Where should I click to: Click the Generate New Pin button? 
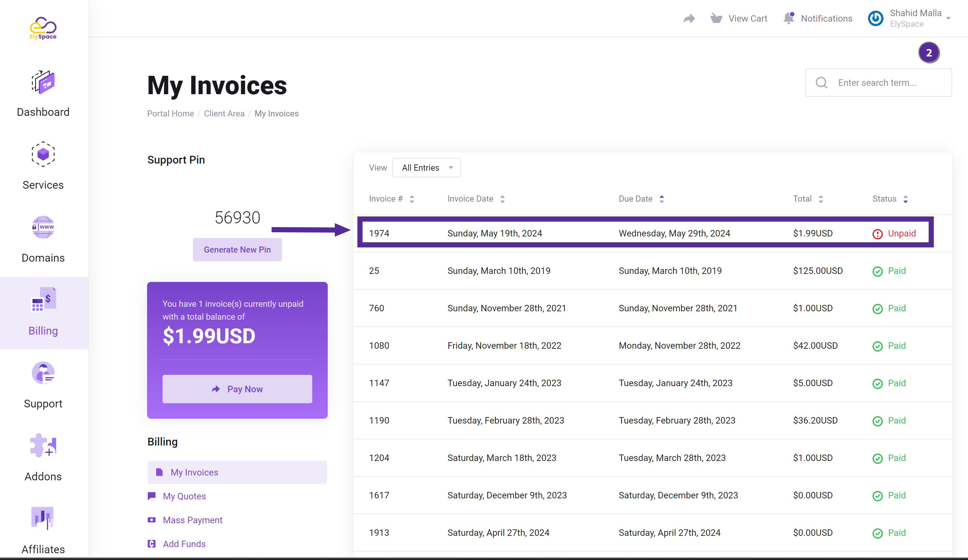(237, 250)
